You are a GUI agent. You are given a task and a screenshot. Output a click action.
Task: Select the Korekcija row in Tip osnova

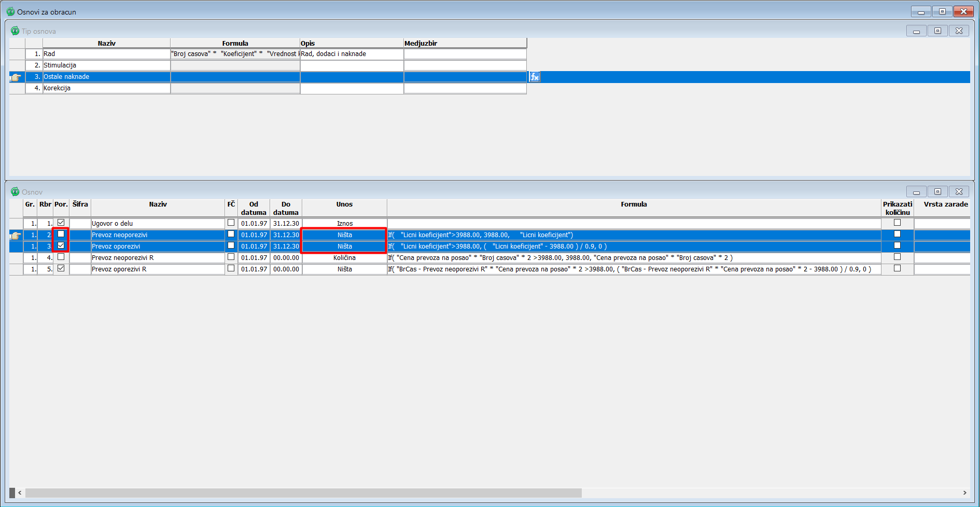point(106,88)
